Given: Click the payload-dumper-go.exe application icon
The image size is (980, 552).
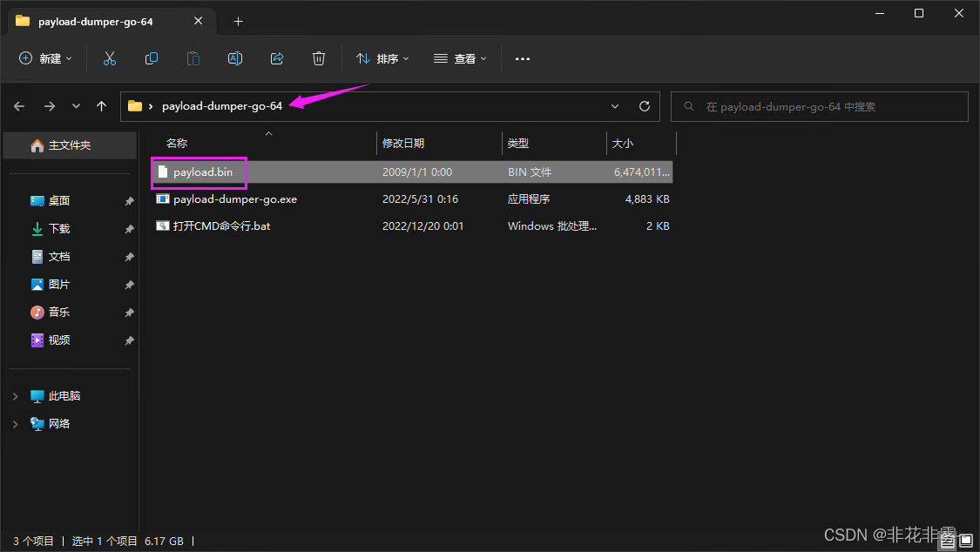Looking at the screenshot, I should [163, 199].
